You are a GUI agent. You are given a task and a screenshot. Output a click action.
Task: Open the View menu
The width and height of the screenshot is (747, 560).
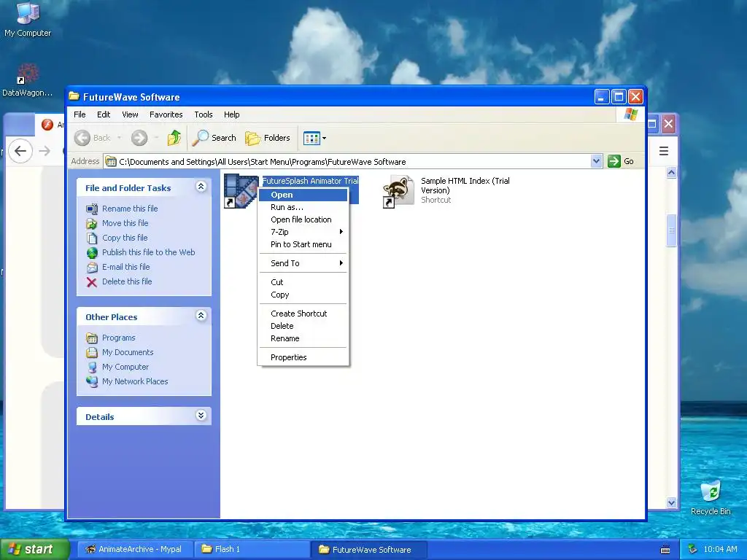130,114
